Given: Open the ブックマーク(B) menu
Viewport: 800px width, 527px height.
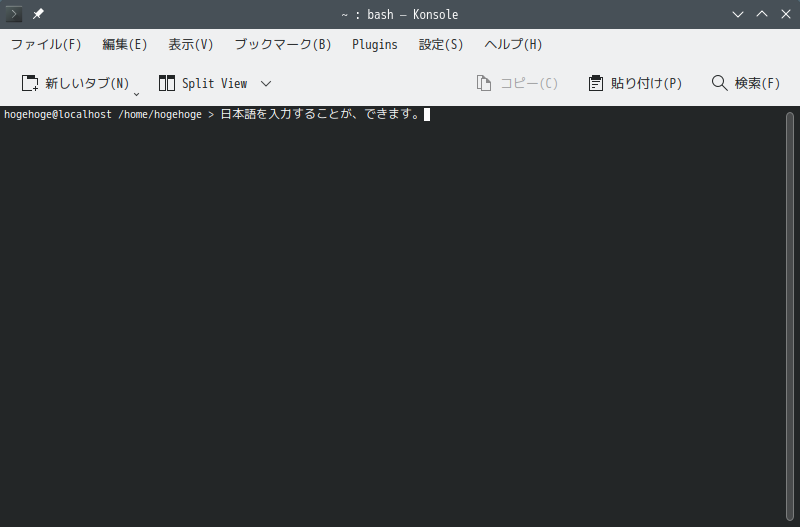Looking at the screenshot, I should coord(283,44).
